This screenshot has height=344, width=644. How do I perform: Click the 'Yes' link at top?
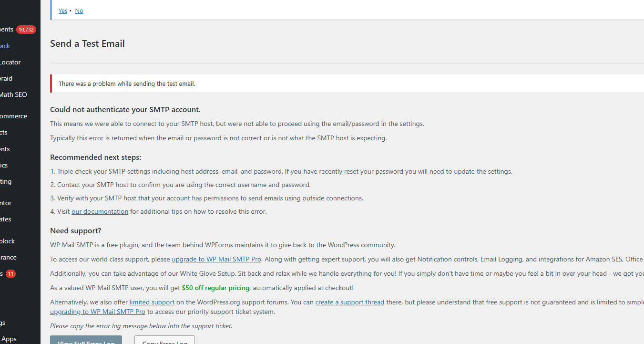tap(63, 10)
